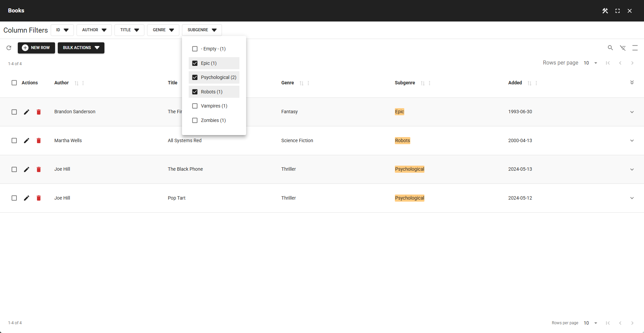Image resolution: width=644 pixels, height=333 pixels.
Task: Enable the Vampires subgenre filter
Action: pos(195,106)
